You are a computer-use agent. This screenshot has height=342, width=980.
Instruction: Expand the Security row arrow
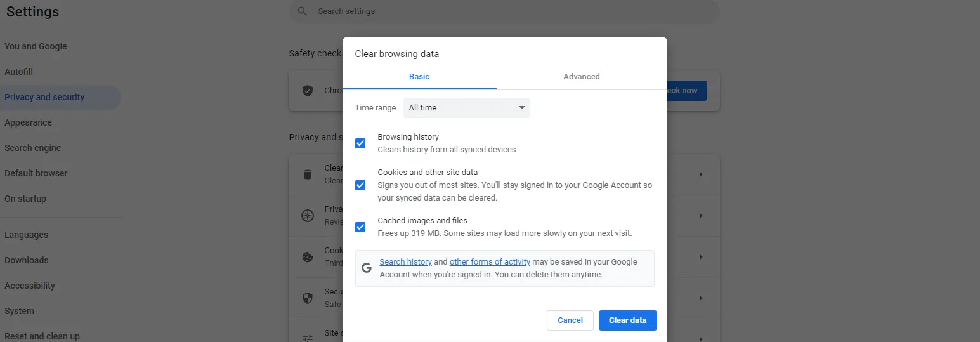pyautogui.click(x=701, y=298)
